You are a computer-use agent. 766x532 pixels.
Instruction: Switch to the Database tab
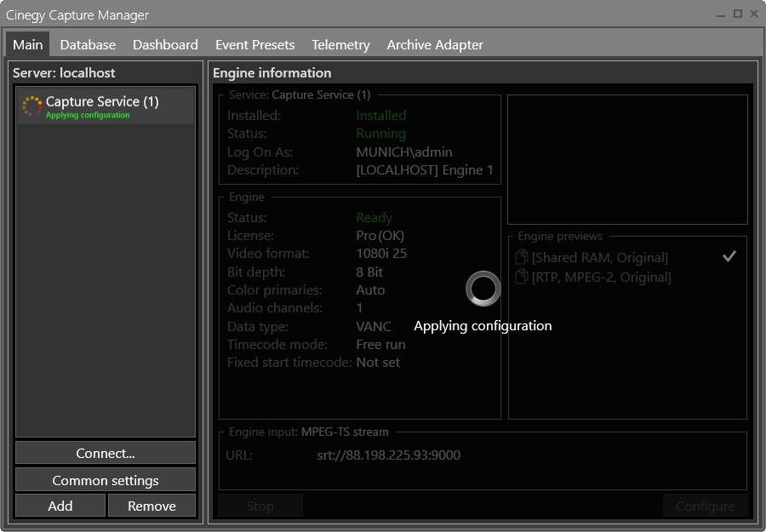click(x=88, y=44)
